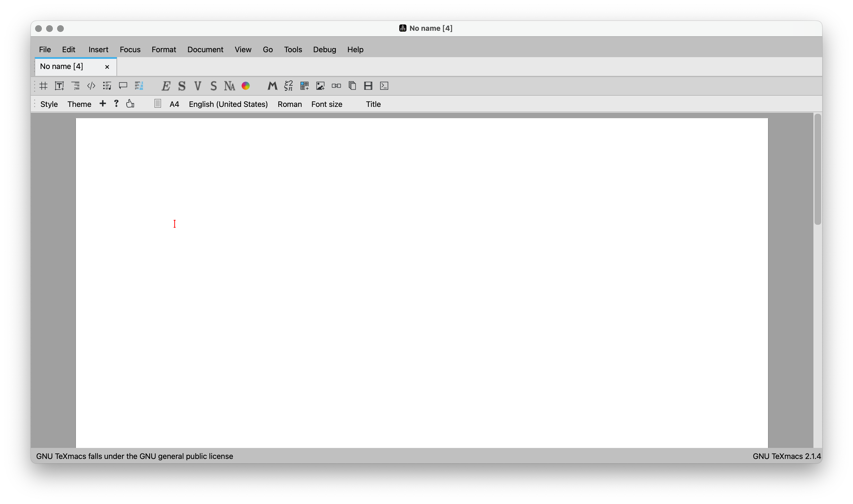Click the terminal session icon
This screenshot has height=504, width=853.
point(384,86)
